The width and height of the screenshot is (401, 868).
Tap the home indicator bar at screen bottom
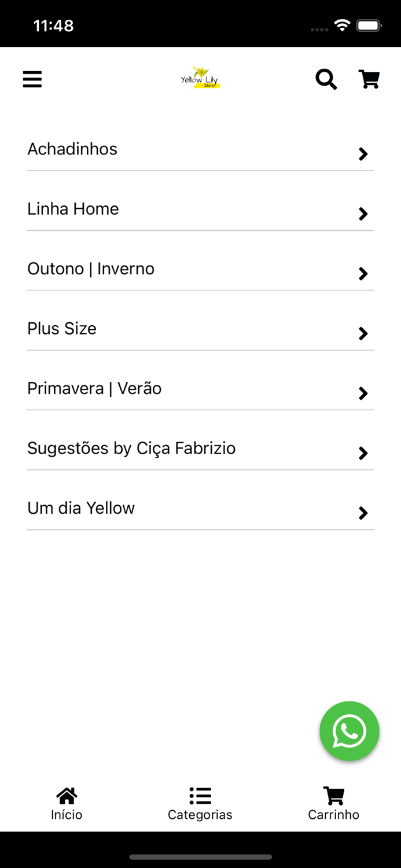click(200, 857)
